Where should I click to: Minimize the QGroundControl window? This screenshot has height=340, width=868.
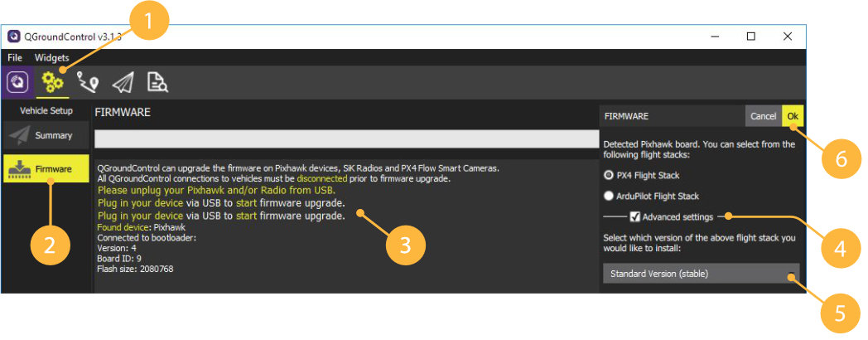(x=716, y=36)
